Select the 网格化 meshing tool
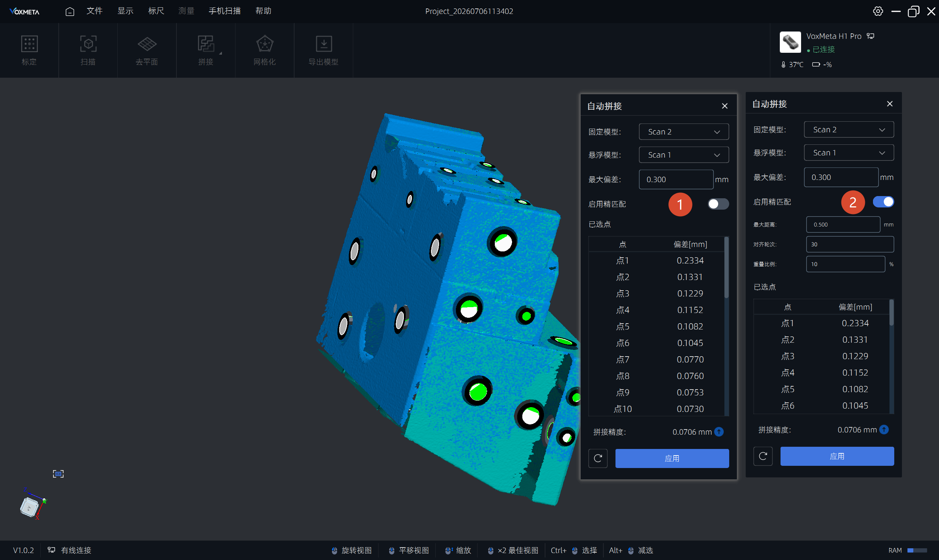 (265, 51)
